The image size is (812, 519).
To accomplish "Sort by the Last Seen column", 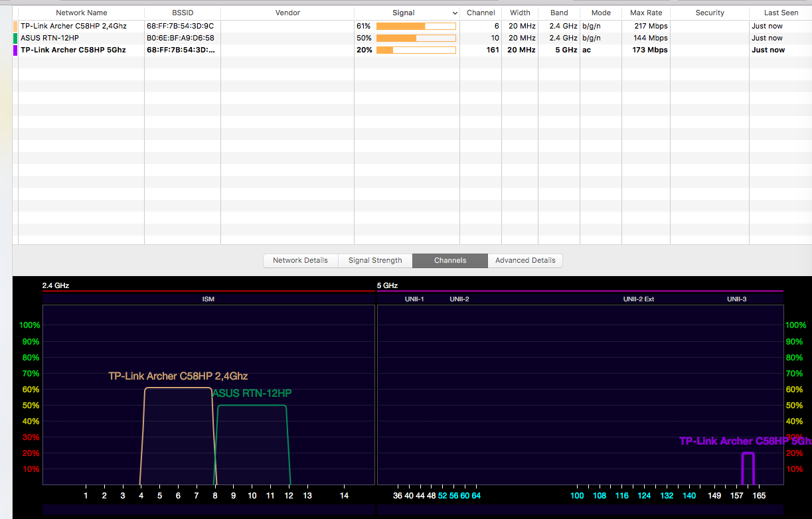I will click(781, 13).
